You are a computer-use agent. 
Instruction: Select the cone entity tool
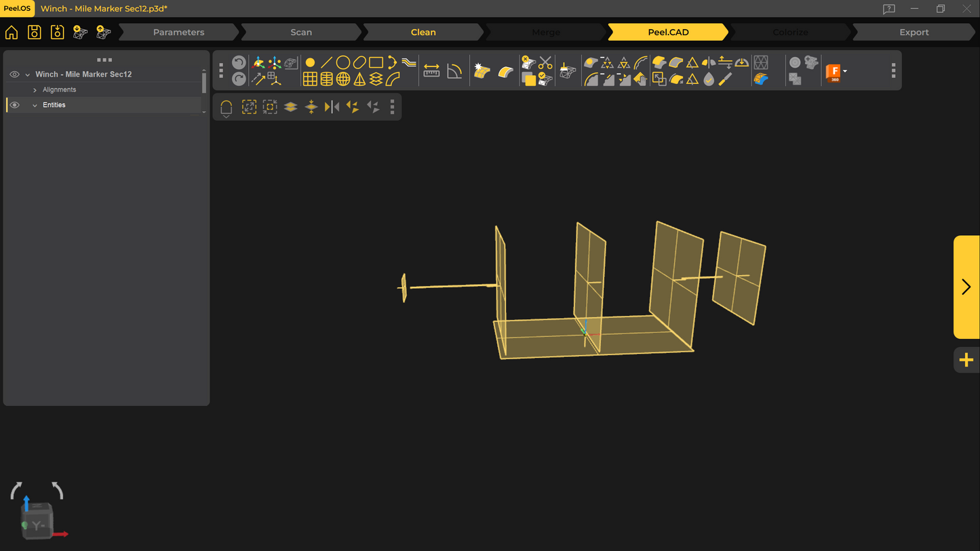(x=359, y=79)
